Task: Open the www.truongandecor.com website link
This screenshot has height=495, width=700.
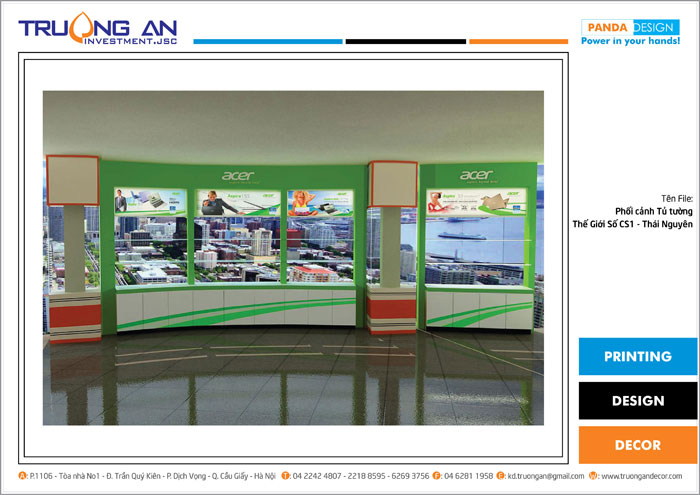Action: click(641, 476)
